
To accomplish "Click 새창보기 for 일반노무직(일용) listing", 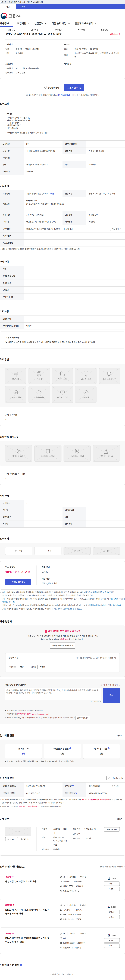I will (x=112, y=945).
